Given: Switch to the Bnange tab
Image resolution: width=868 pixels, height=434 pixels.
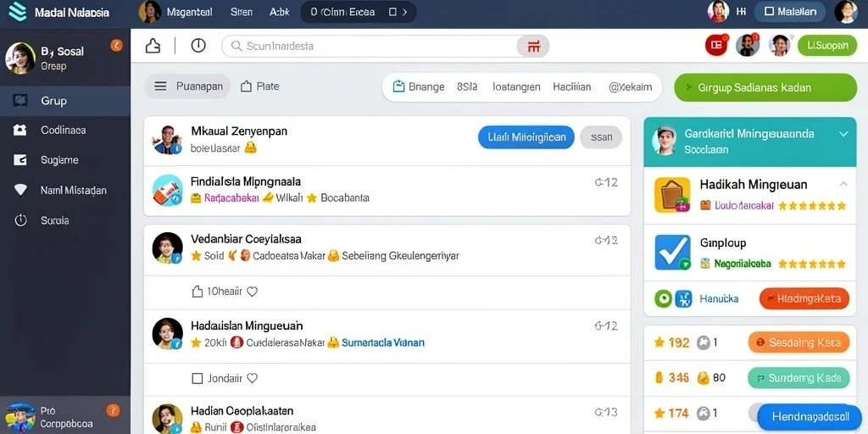Looking at the screenshot, I should (419, 87).
